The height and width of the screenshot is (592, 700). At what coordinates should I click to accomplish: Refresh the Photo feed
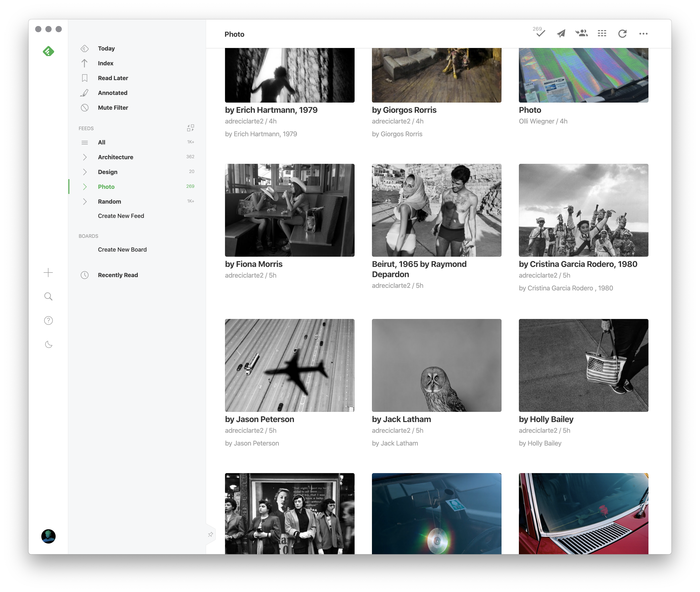tap(622, 34)
